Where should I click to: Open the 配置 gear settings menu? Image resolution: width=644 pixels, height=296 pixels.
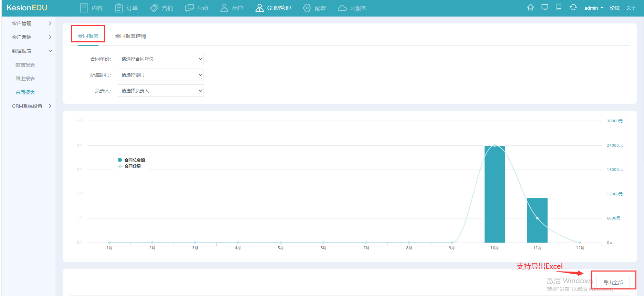pos(314,8)
